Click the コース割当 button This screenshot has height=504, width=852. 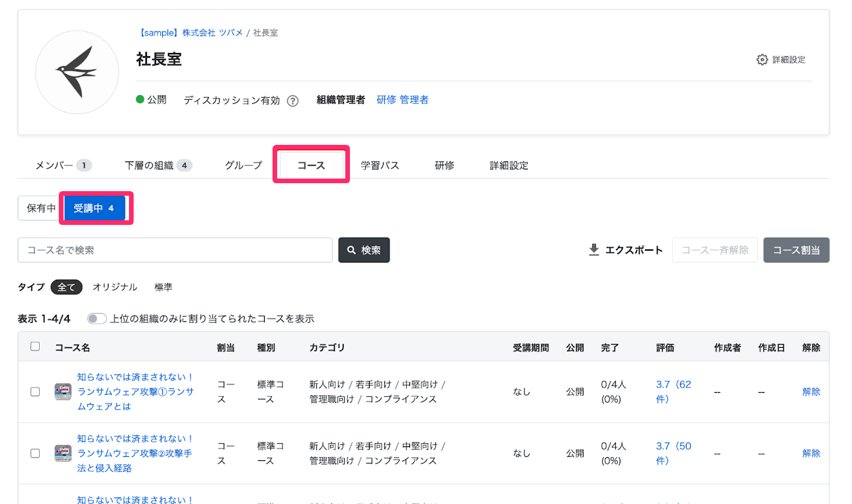(x=796, y=250)
